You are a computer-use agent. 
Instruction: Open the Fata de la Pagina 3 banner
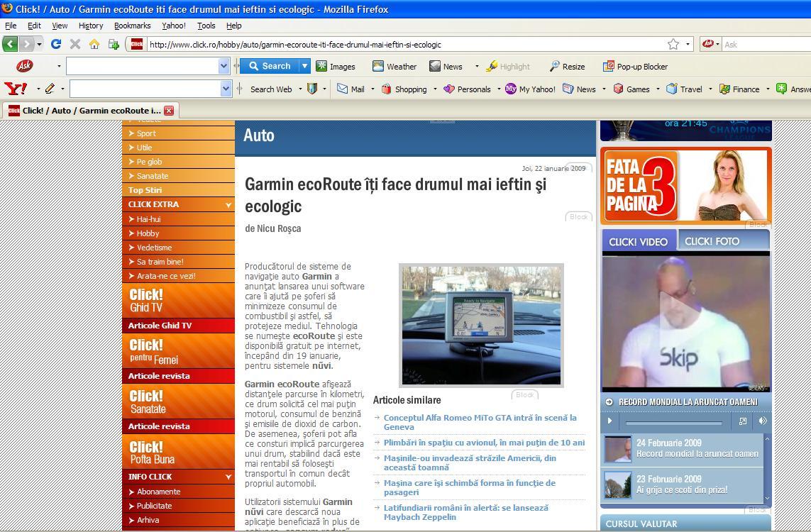tap(686, 186)
